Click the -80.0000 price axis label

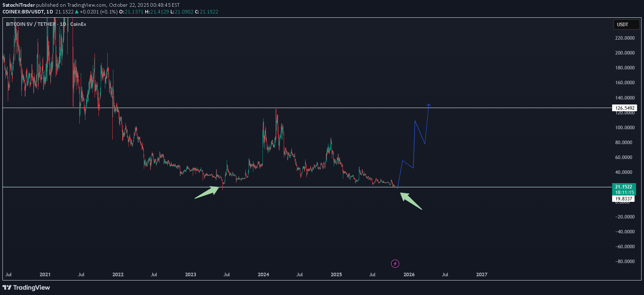(x=625, y=261)
